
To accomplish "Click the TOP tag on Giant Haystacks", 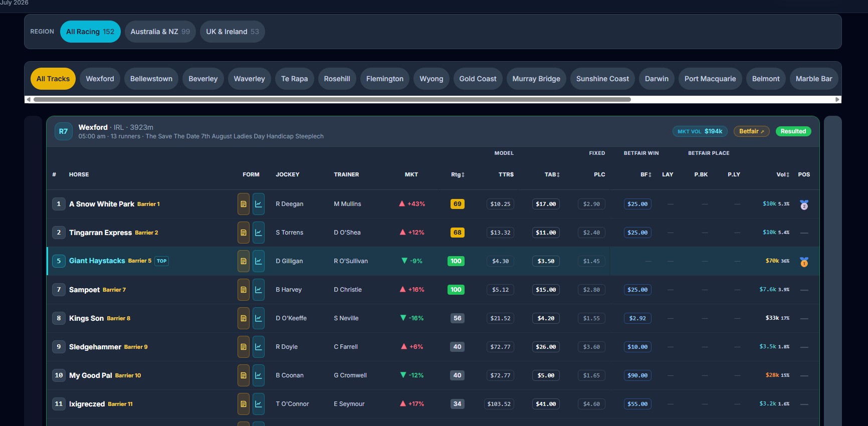I will pos(161,261).
